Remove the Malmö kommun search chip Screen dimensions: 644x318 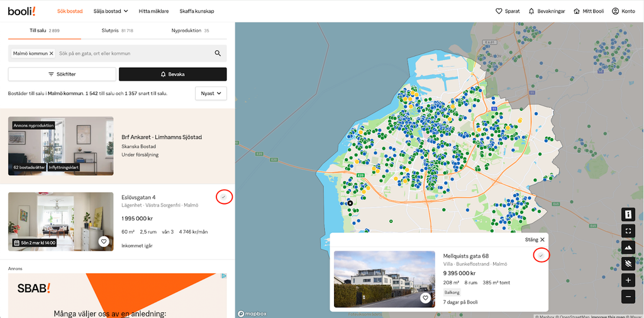click(52, 54)
